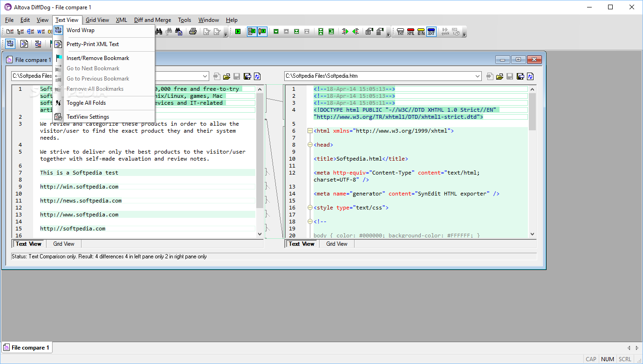Click save-as icon of the right pane

point(520,76)
